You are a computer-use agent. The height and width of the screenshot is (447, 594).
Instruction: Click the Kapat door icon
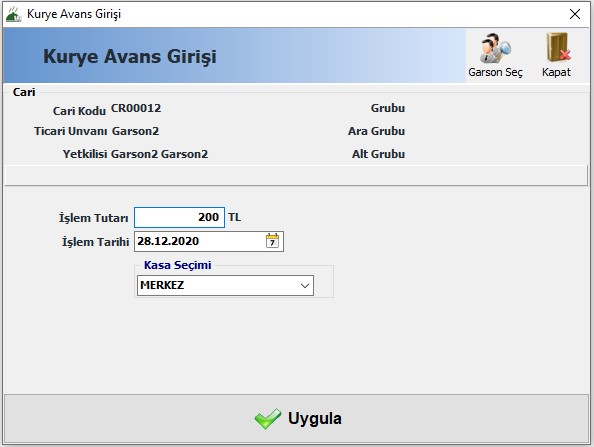point(558,47)
